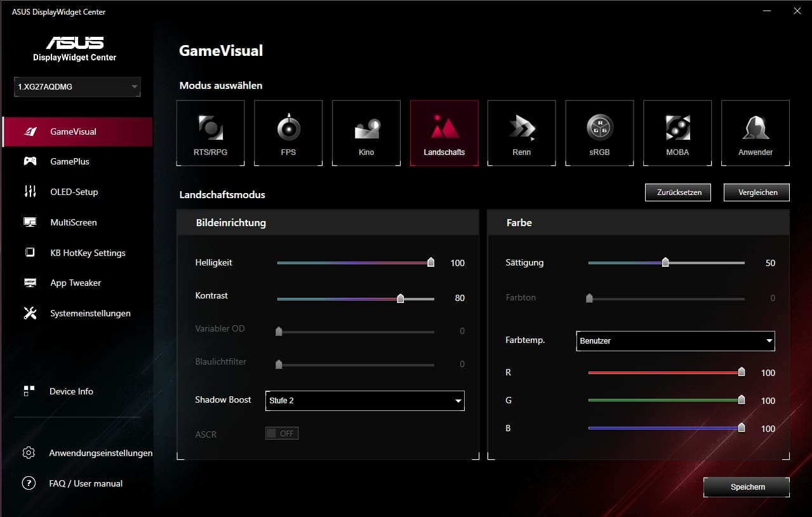Open the Farbtemp. Benutzer dropdown

676,341
